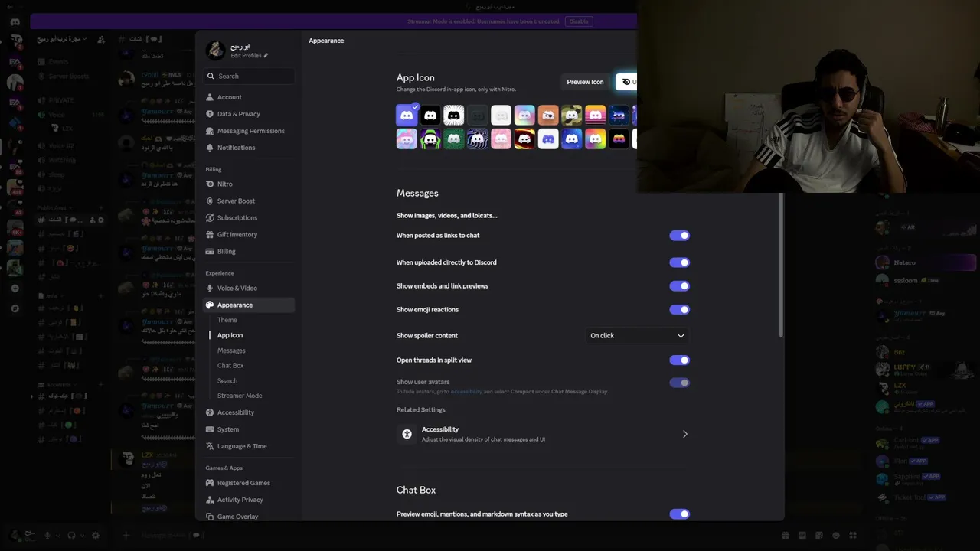Open Language & Time settings
The image size is (980, 551).
tap(249, 446)
